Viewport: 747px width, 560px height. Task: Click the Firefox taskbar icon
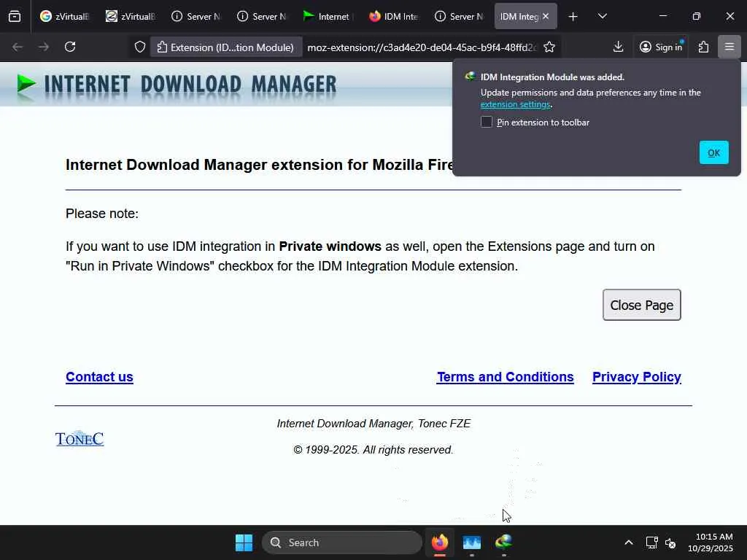click(x=440, y=542)
